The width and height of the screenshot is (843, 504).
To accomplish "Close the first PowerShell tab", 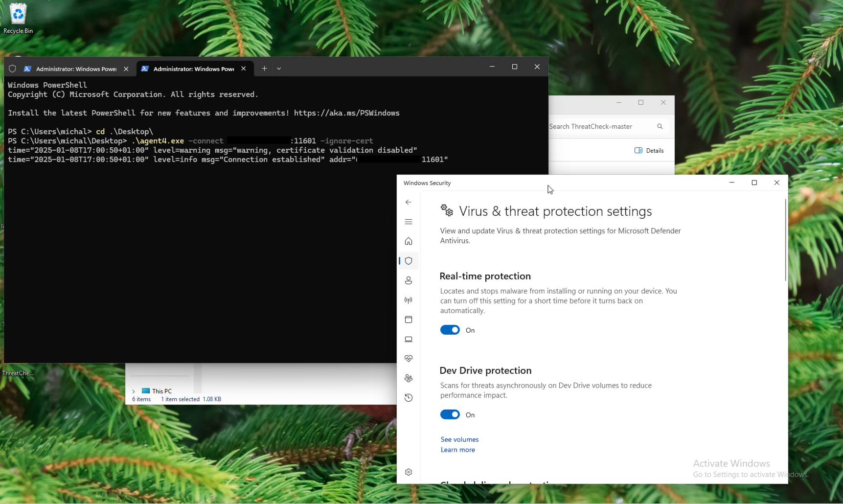I will (x=126, y=69).
